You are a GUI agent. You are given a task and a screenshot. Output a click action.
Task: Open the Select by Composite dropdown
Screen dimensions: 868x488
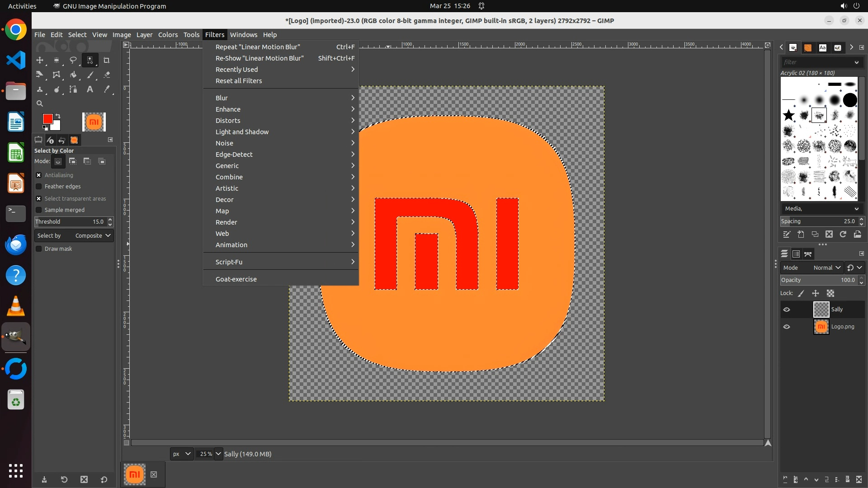pos(74,235)
